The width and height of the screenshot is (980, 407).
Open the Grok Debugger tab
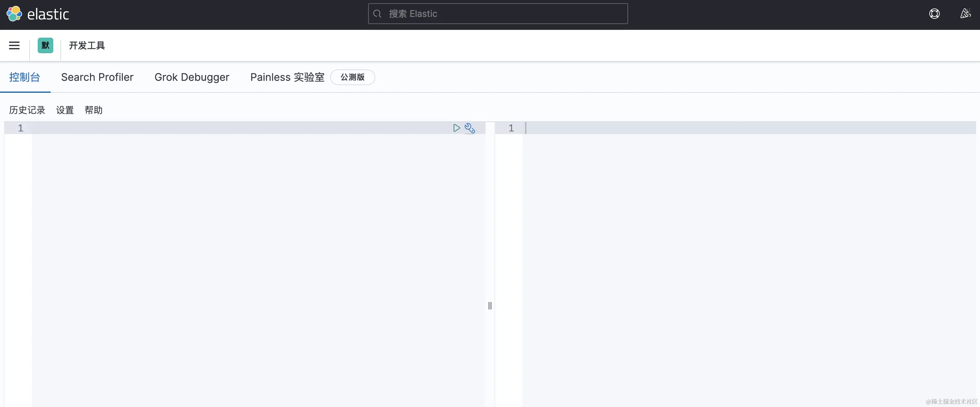pos(192,77)
